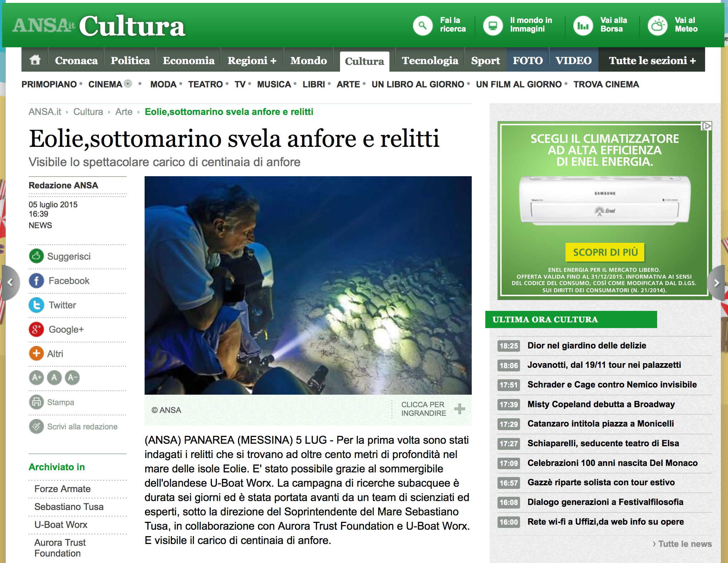Click the ANSA.it logo
This screenshot has width=728, height=563.
click(x=44, y=25)
